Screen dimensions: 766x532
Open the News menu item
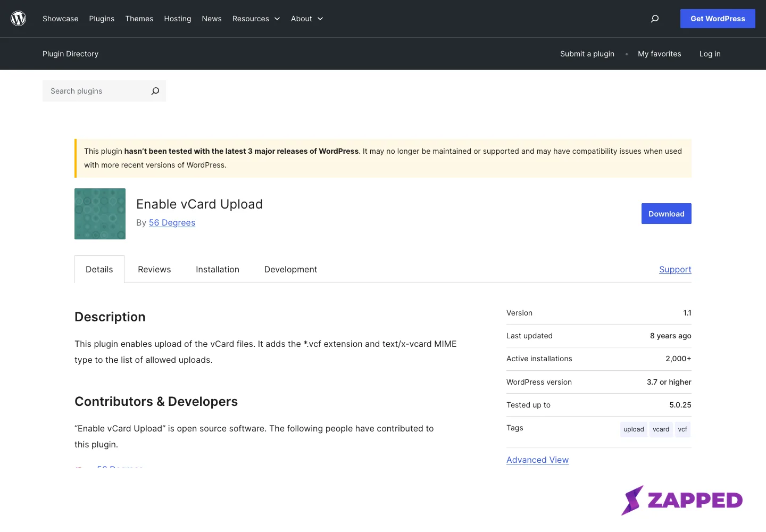point(212,19)
